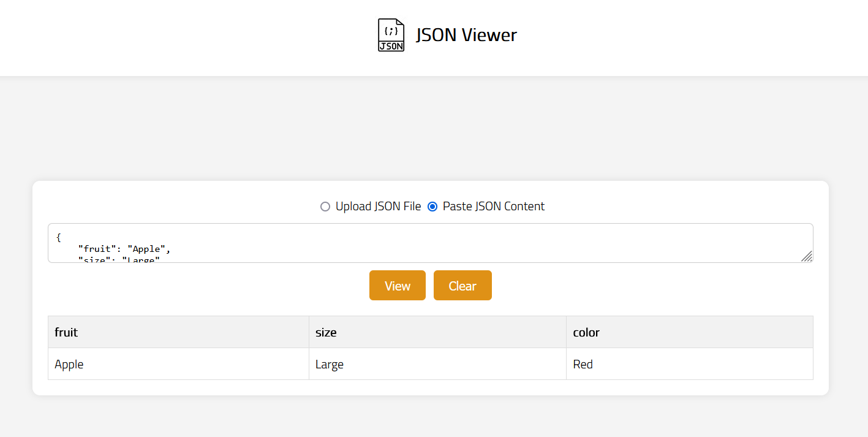Click the Clear button
Image resolution: width=868 pixels, height=437 pixels.
pos(462,286)
